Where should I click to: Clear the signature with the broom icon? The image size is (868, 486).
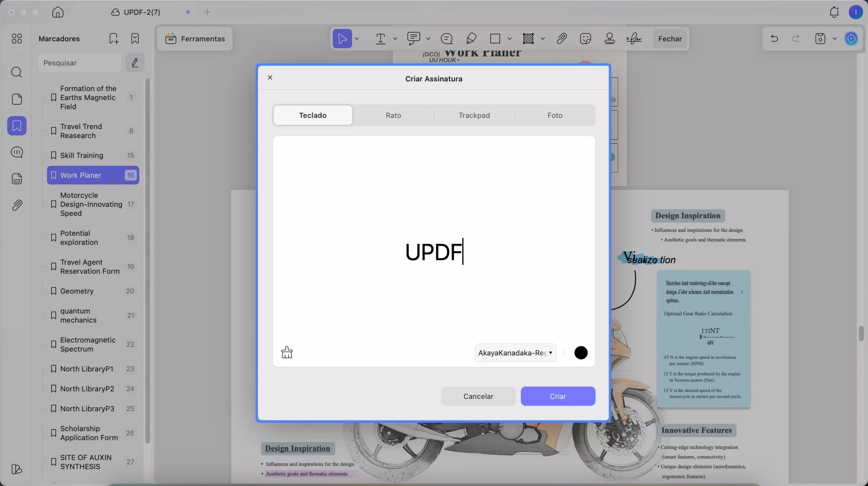point(287,352)
